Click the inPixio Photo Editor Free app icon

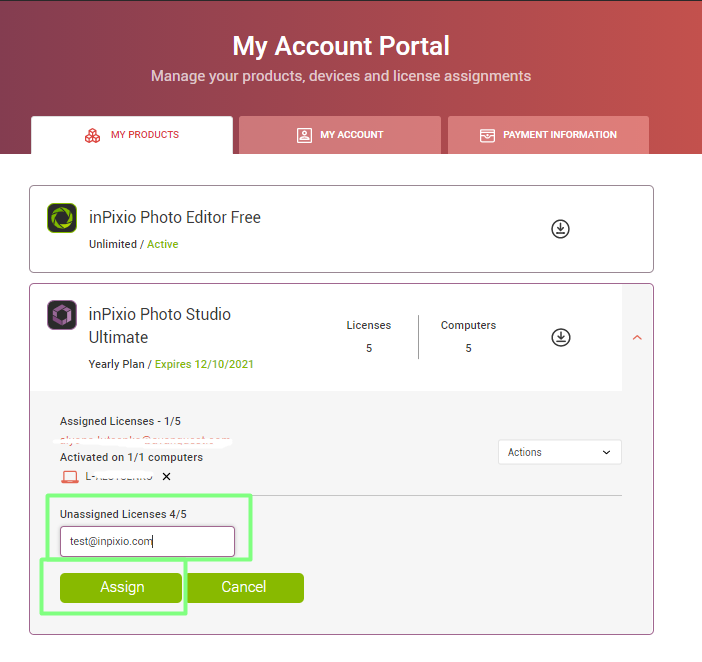62,218
